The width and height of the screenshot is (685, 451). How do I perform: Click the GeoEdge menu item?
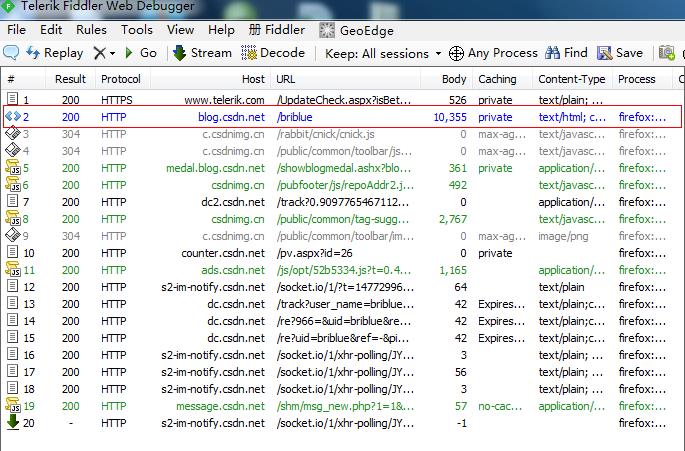coord(356,30)
